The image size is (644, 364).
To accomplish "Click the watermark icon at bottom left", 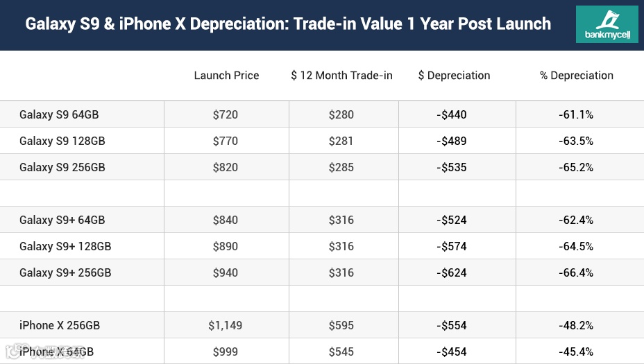I will tap(12, 352).
